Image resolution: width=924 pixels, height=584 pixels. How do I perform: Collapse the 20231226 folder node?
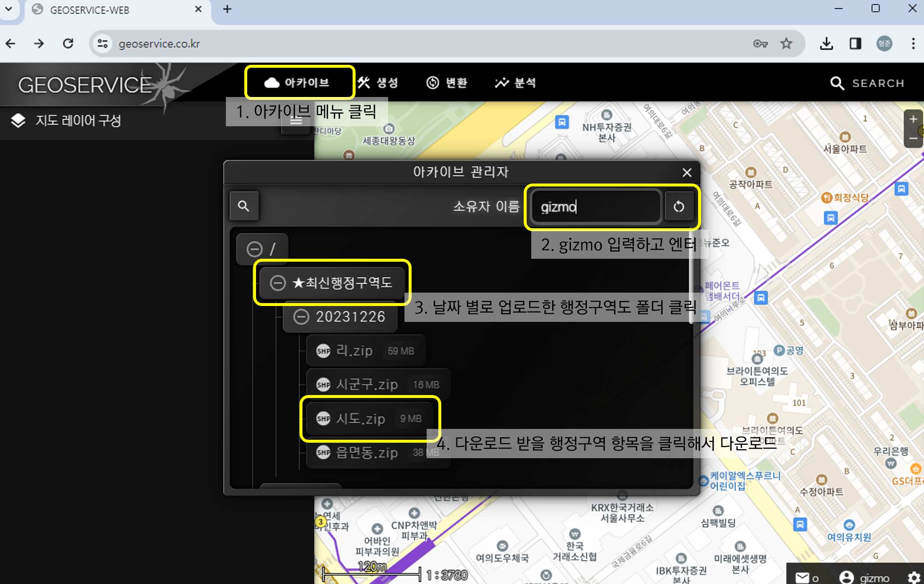pos(301,316)
